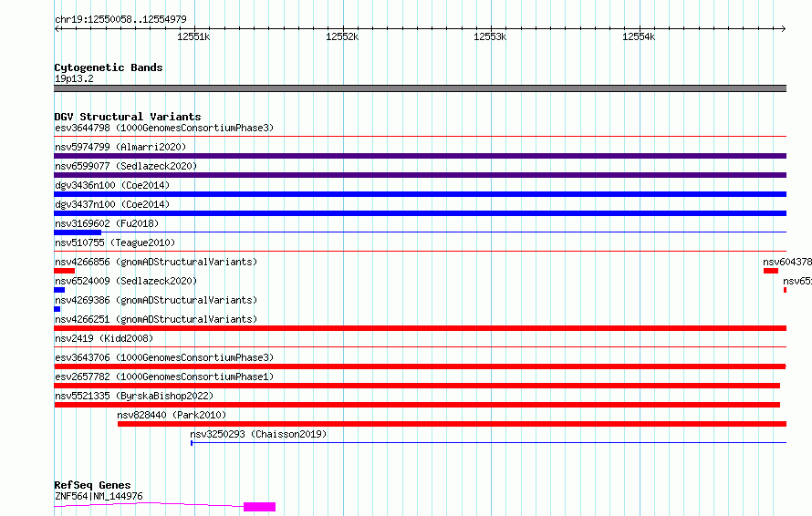
Task: Click the partially visible nsv604378 label
Action: tap(787, 262)
